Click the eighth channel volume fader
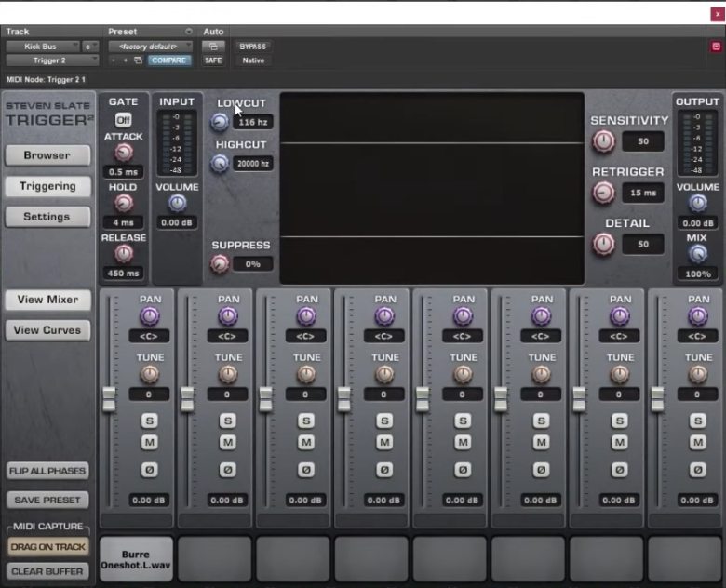 point(657,398)
